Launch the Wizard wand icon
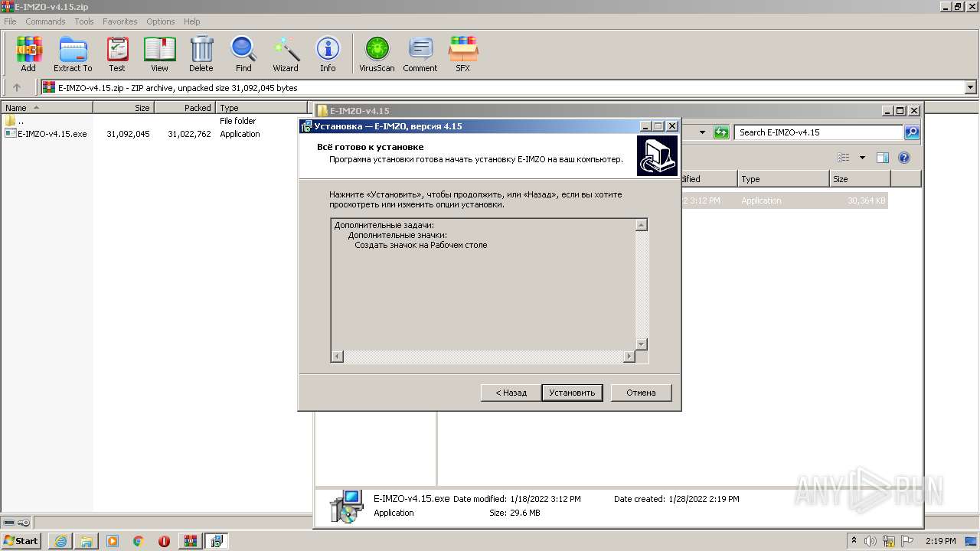This screenshot has height=551, width=980. (x=286, y=50)
